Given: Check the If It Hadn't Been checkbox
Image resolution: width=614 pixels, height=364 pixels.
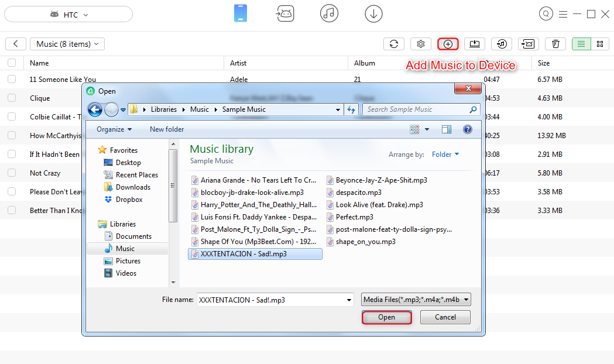Looking at the screenshot, I should pos(12,154).
